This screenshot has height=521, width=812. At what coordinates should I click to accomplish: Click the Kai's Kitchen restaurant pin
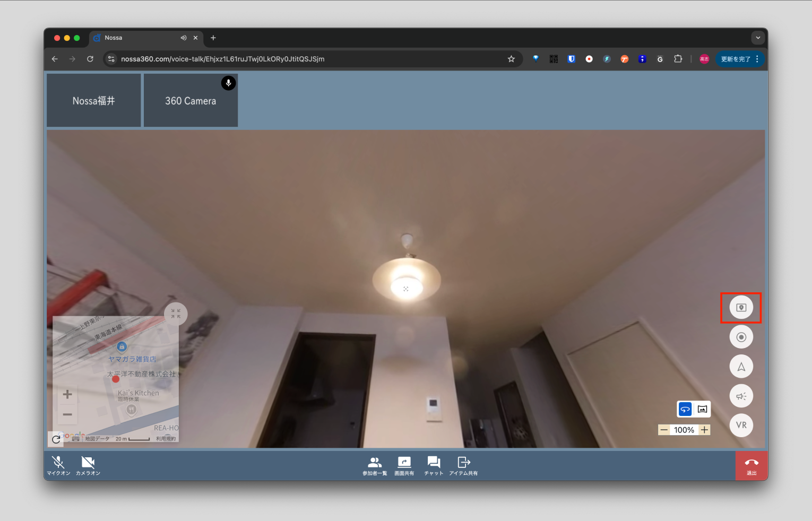pyautogui.click(x=132, y=410)
